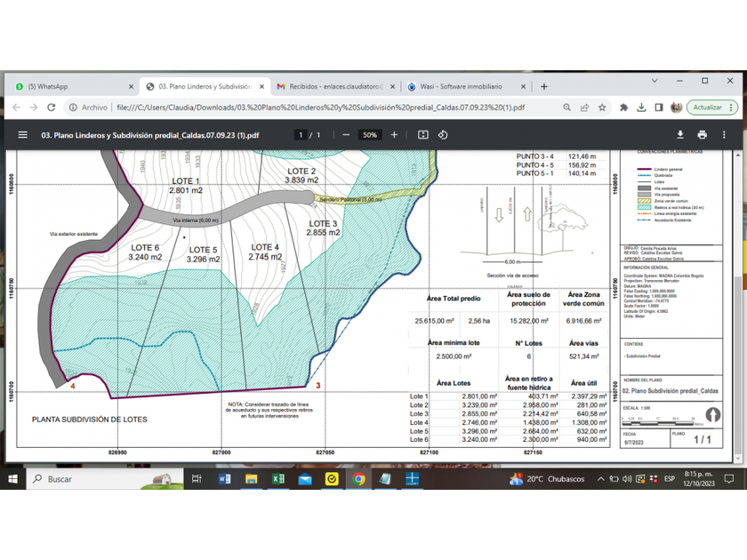Download the PDF file

(x=680, y=135)
